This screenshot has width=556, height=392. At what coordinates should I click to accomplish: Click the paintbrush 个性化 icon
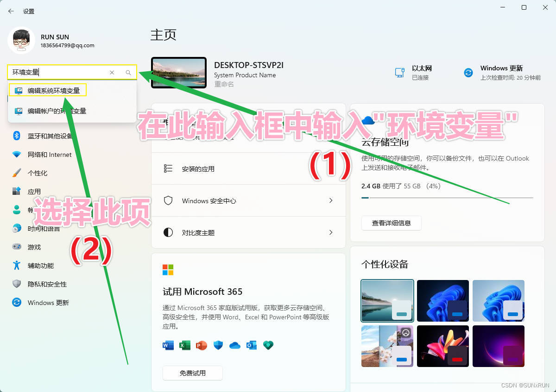tap(17, 173)
